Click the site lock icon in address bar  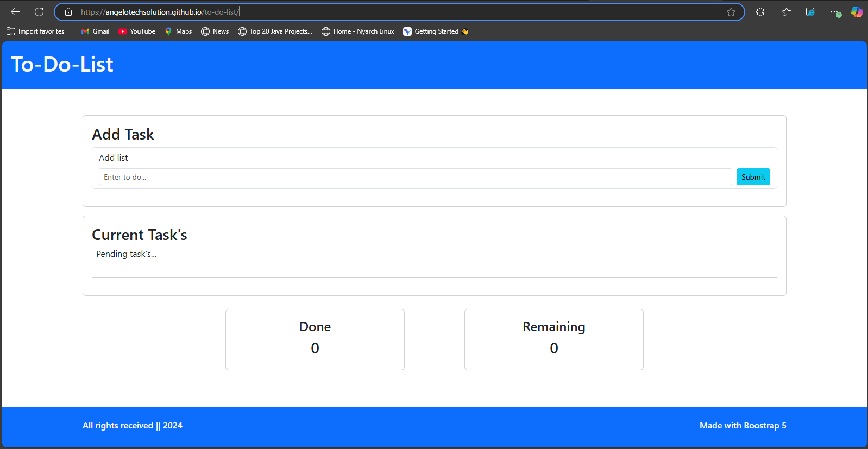tap(68, 12)
